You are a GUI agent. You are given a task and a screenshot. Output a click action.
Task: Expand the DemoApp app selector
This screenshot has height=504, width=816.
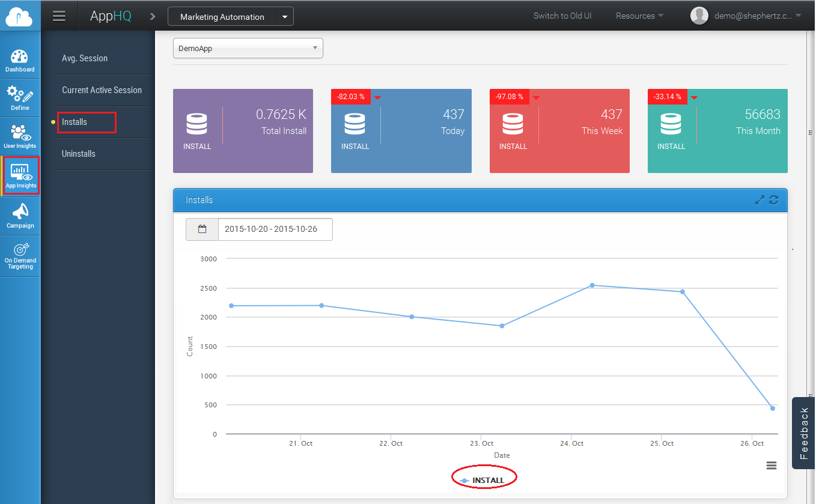(x=248, y=49)
